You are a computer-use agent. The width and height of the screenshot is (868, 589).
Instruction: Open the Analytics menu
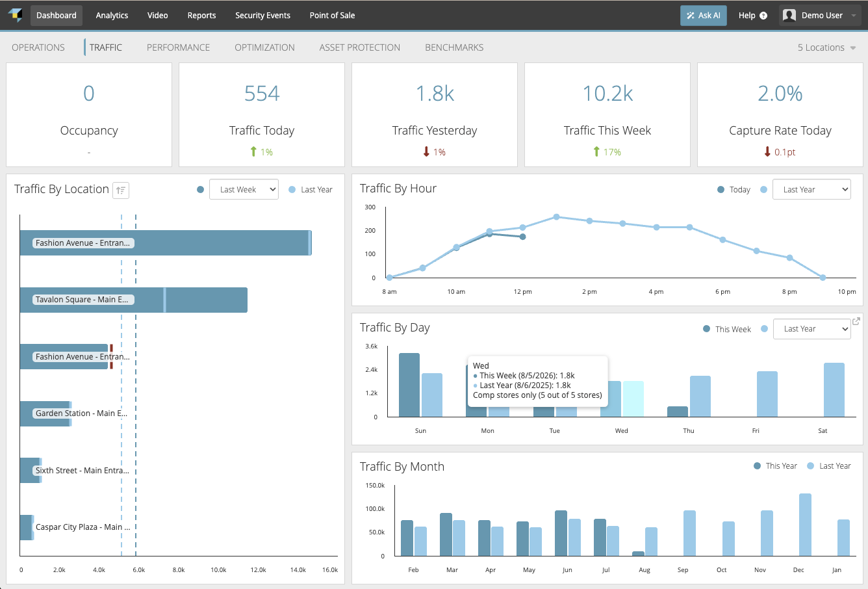[x=112, y=16]
